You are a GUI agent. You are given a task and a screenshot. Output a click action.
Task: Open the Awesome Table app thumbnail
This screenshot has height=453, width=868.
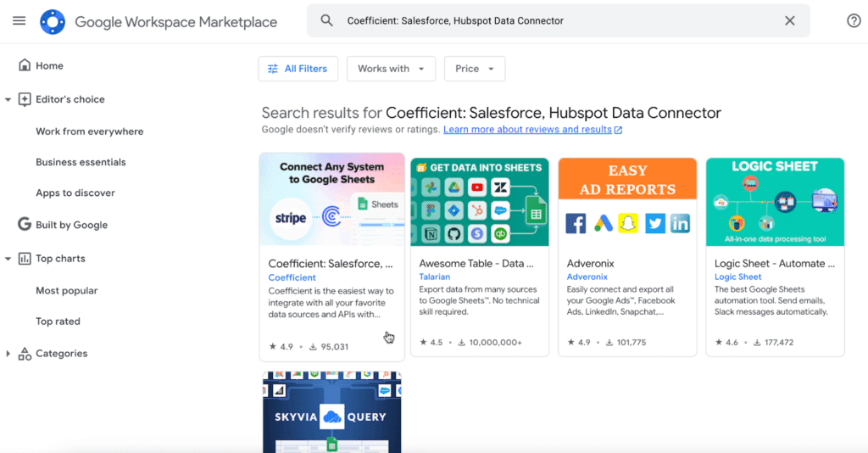point(479,202)
